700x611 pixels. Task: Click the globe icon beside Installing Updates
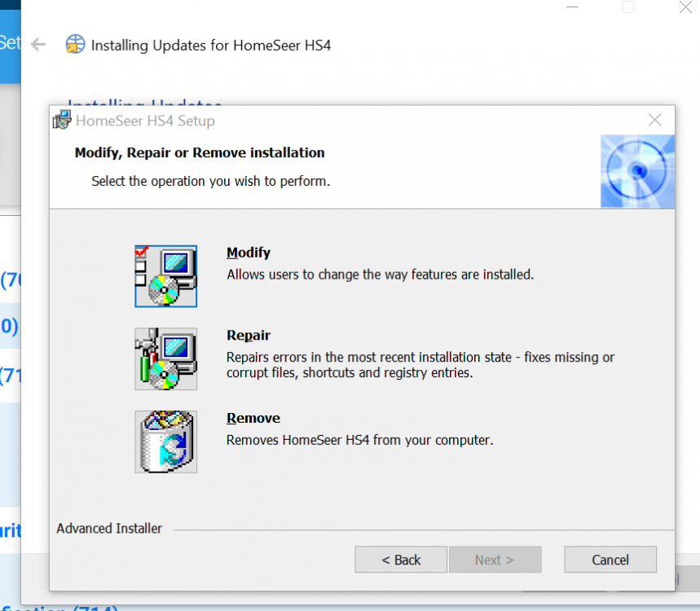coord(75,44)
